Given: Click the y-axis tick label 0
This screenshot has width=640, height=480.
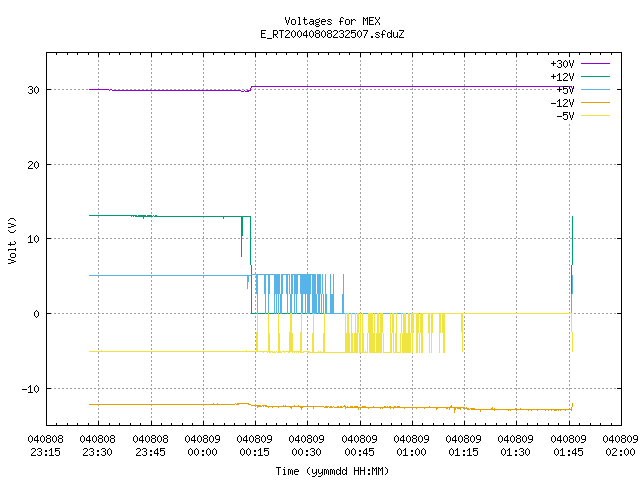Looking at the screenshot, I should click(x=37, y=314).
